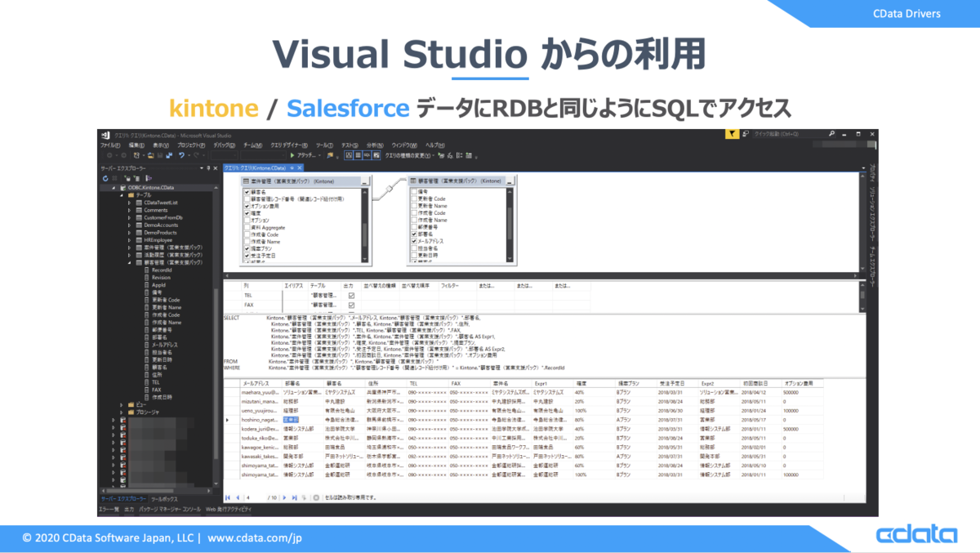Click the Visual Studio logo icon
The width and height of the screenshot is (980, 553).
pyautogui.click(x=105, y=136)
